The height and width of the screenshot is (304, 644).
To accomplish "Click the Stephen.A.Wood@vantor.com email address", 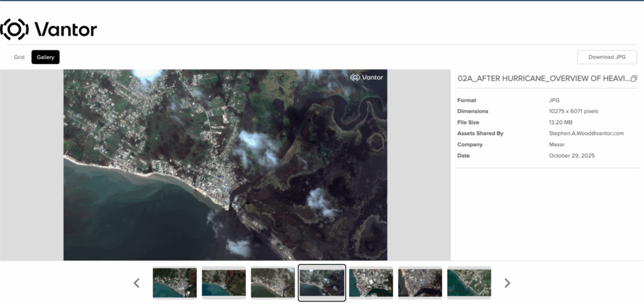I will point(586,133).
